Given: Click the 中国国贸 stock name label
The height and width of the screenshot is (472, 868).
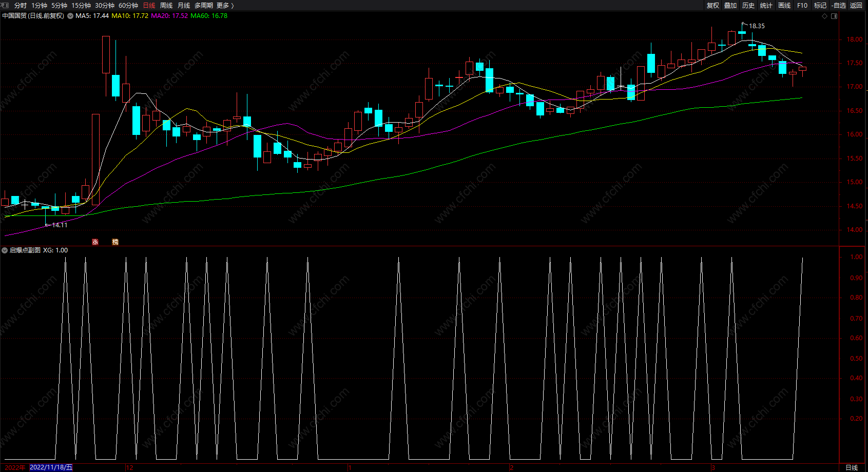Looking at the screenshot, I should 14,16.
